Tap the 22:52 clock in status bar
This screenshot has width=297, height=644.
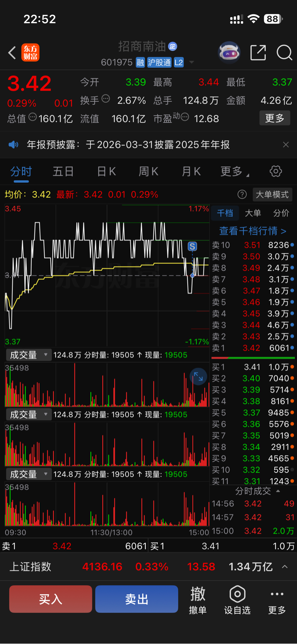(x=40, y=19)
